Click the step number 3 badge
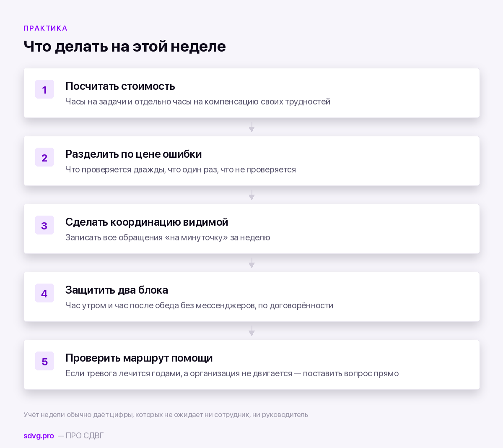This screenshot has height=448, width=503. pos(44,225)
